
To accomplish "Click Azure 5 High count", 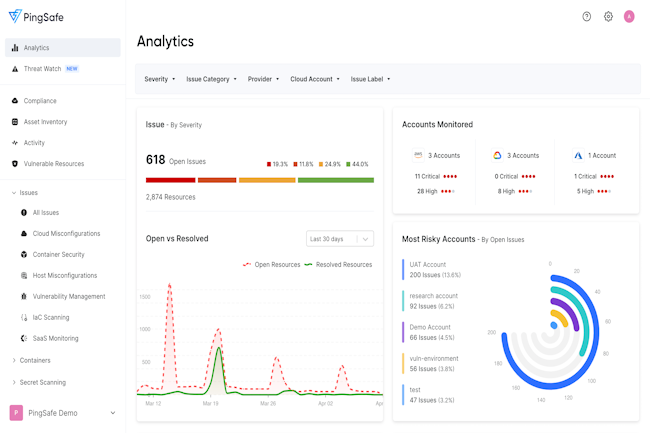I will click(x=585, y=191).
